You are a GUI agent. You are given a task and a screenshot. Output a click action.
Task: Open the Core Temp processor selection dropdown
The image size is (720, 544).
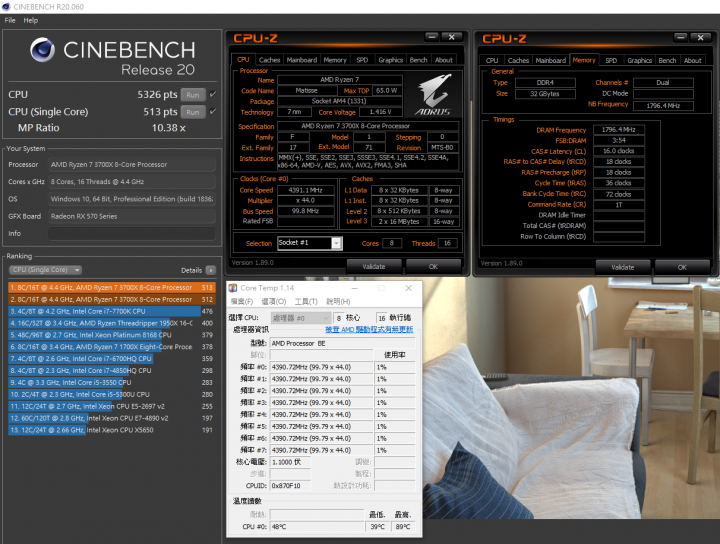pos(300,318)
